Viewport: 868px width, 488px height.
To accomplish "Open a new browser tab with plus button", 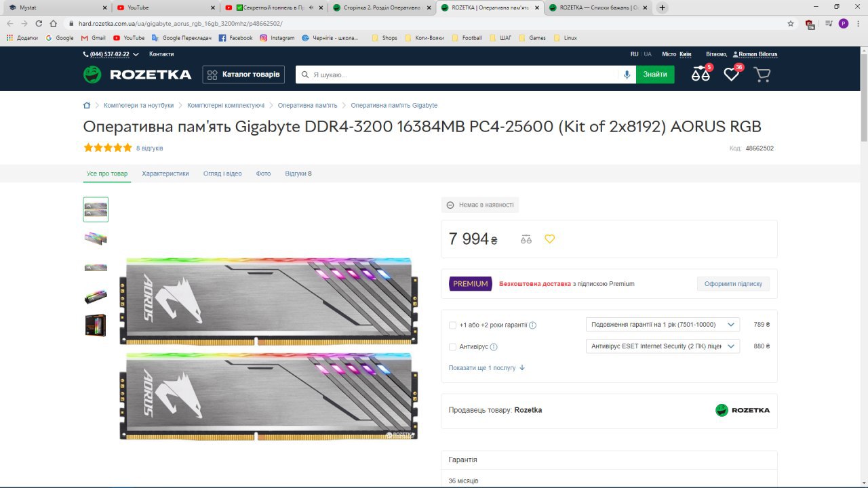I will [x=662, y=7].
